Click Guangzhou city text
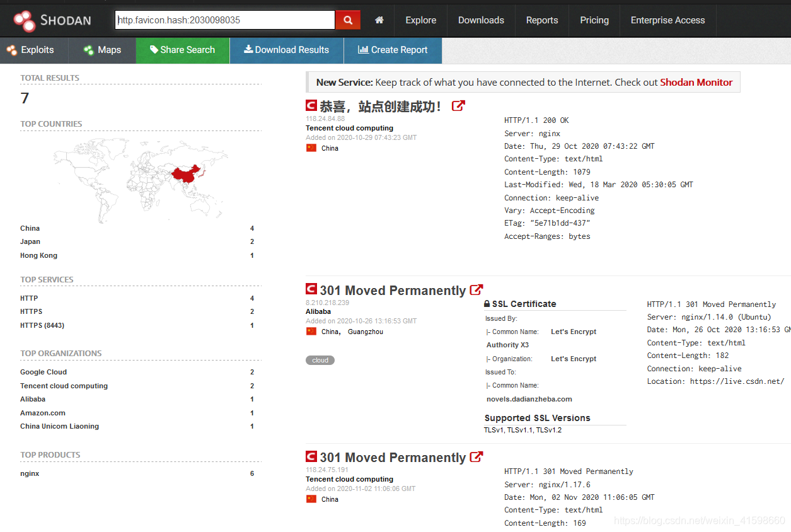The width and height of the screenshot is (791, 532). (366, 332)
